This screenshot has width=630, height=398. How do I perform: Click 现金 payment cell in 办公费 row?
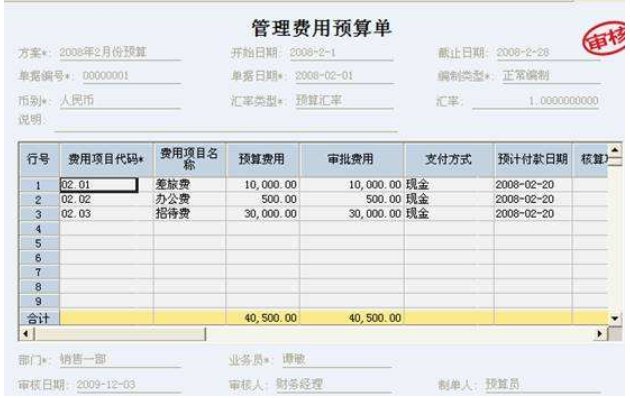point(449,199)
